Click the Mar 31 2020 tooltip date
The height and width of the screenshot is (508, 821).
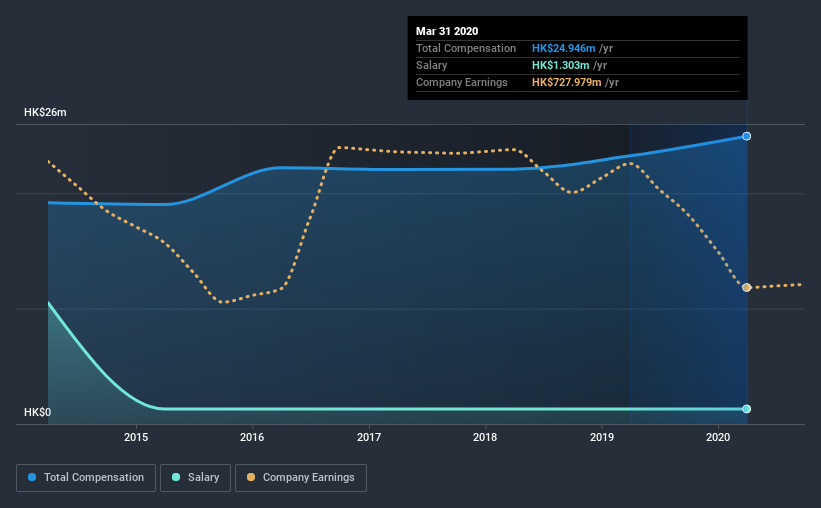[447, 31]
